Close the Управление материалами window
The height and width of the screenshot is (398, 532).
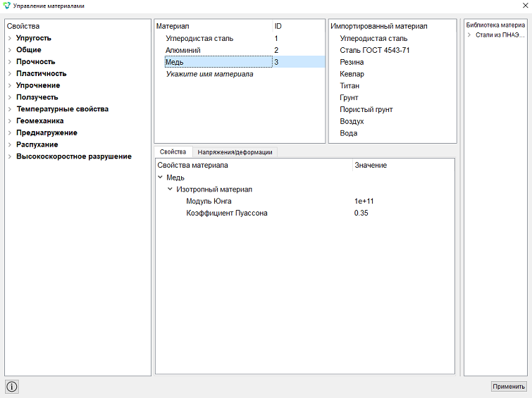coord(525,6)
